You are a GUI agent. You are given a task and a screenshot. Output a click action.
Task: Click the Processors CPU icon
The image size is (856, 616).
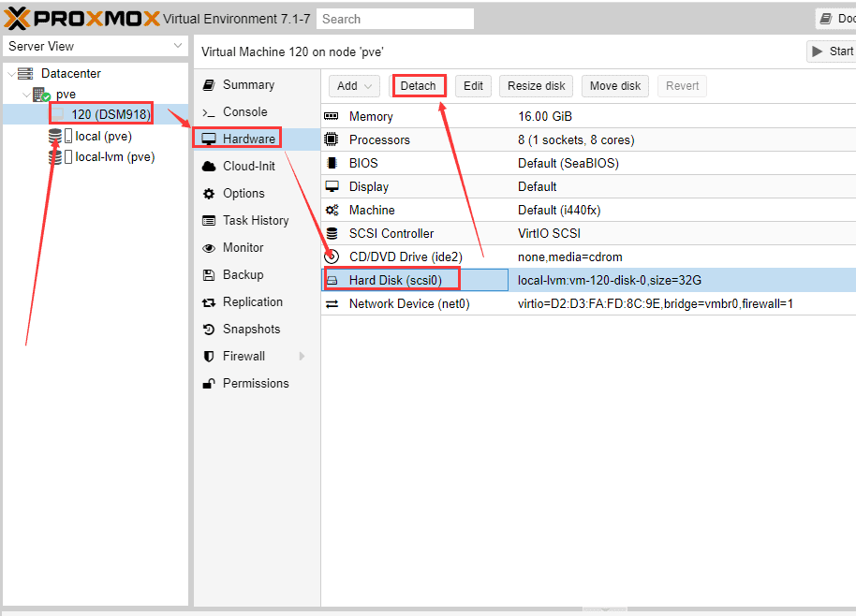pyautogui.click(x=332, y=139)
